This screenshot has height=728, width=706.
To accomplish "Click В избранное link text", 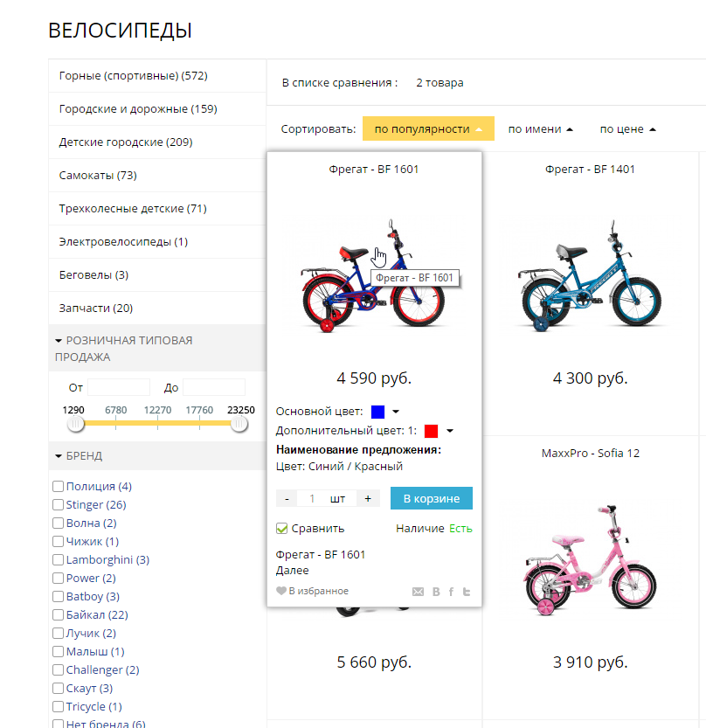I will tap(318, 591).
